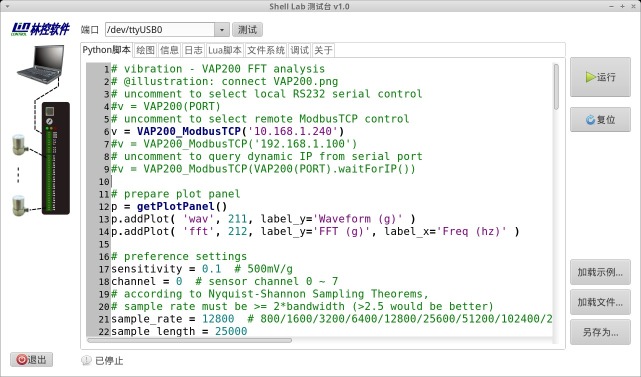641x377 pixels.
Task: Click line 14 addPlot 'fft' statement
Action: coord(315,231)
